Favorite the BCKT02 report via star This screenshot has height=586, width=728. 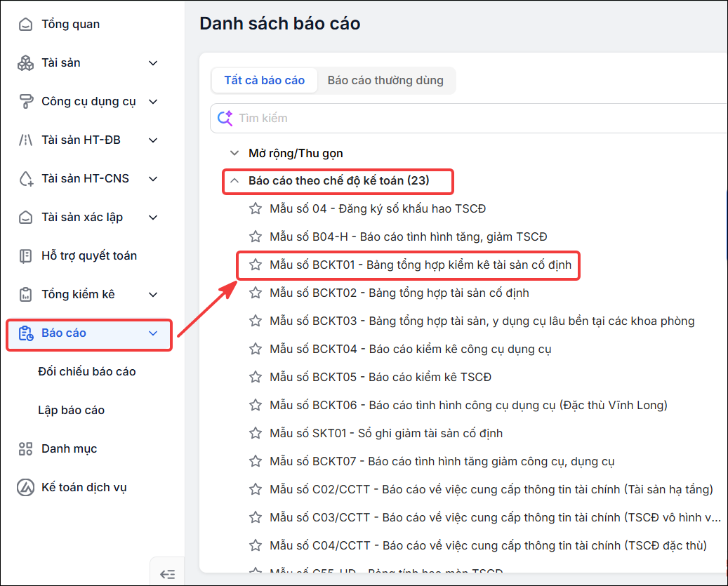point(256,293)
